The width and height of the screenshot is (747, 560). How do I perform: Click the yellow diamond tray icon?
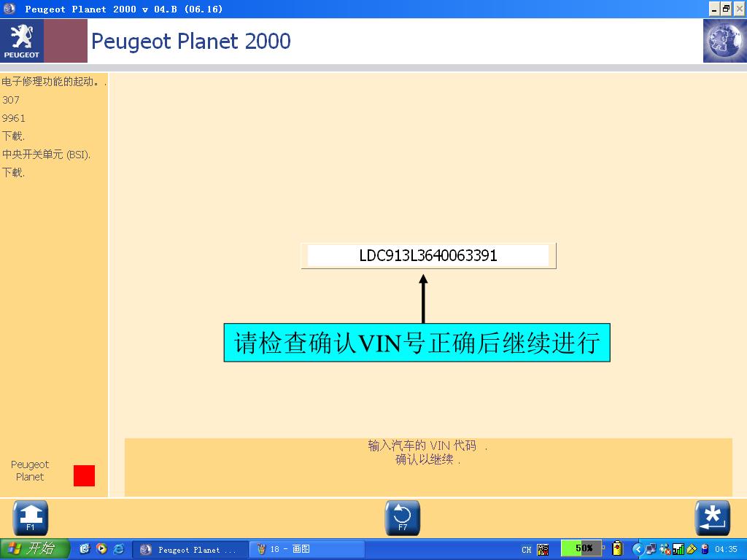pyautogui.click(x=692, y=550)
